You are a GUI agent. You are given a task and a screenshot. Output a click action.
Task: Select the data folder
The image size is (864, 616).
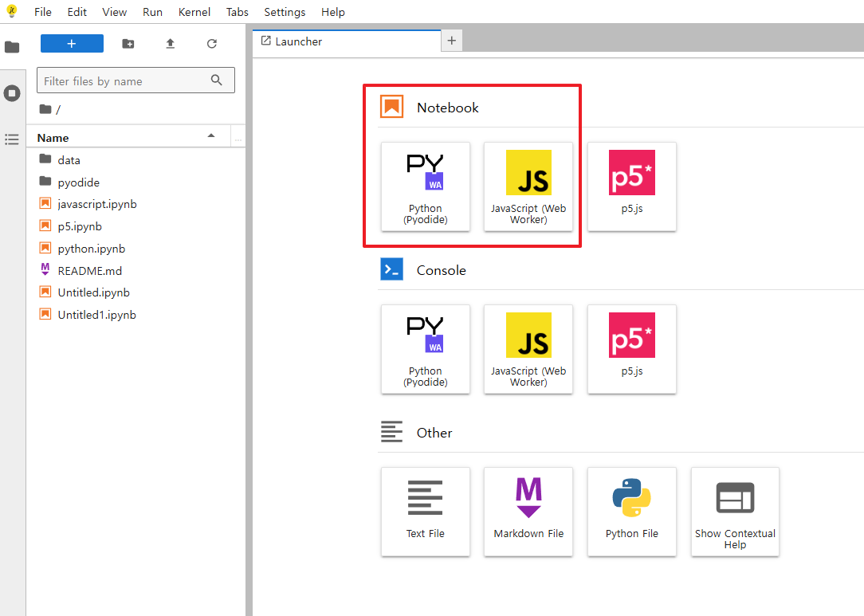(135, 160)
